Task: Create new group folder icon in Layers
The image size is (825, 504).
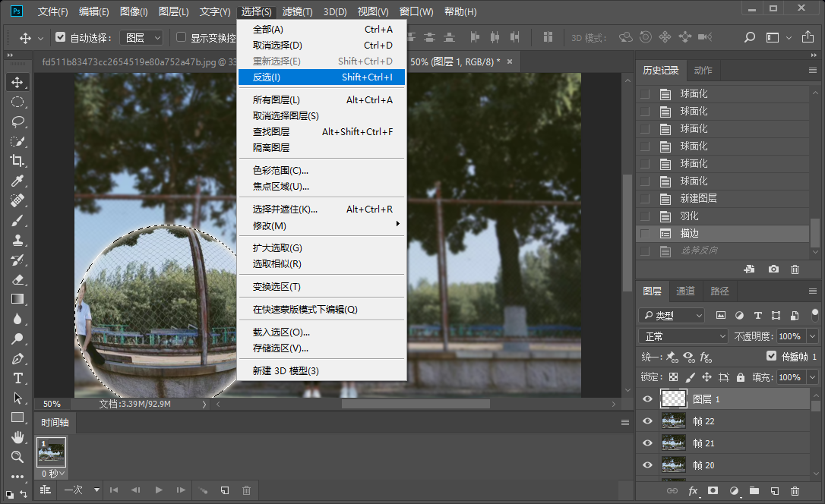Action: click(x=754, y=491)
